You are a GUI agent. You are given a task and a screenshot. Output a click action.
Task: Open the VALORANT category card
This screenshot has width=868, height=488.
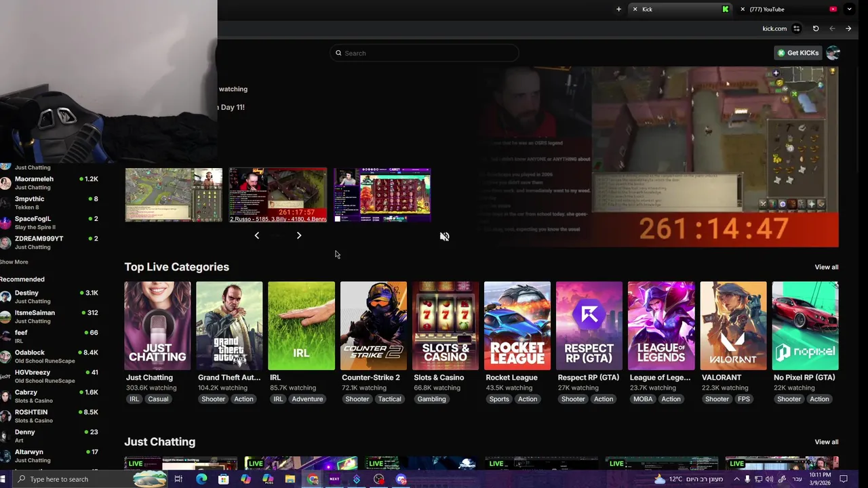point(733,326)
